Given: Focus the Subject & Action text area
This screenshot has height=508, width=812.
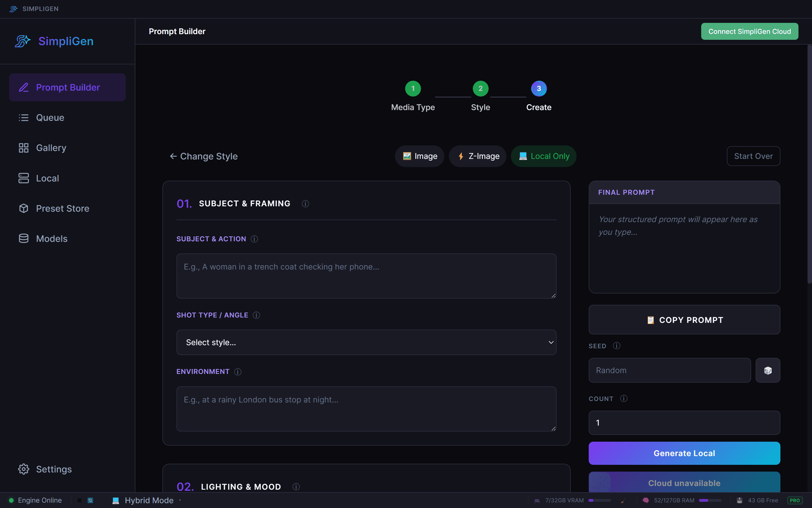Looking at the screenshot, I should [367, 276].
